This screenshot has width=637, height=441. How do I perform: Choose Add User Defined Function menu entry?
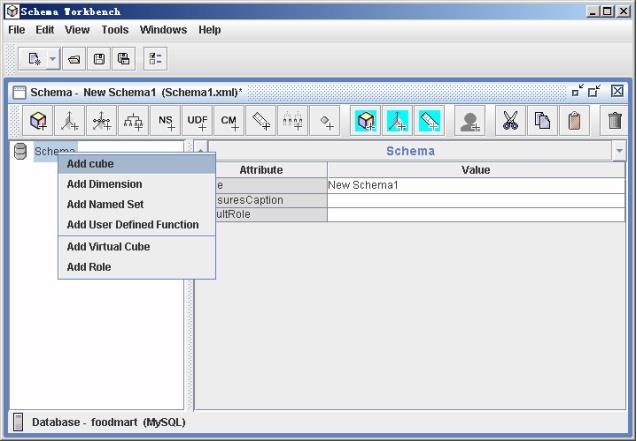coord(136,225)
